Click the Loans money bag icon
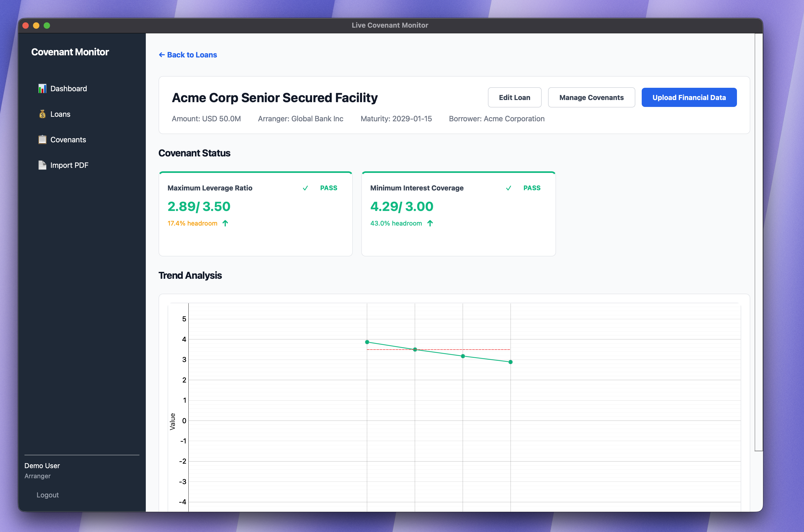Viewport: 804px width, 532px height. click(42, 114)
